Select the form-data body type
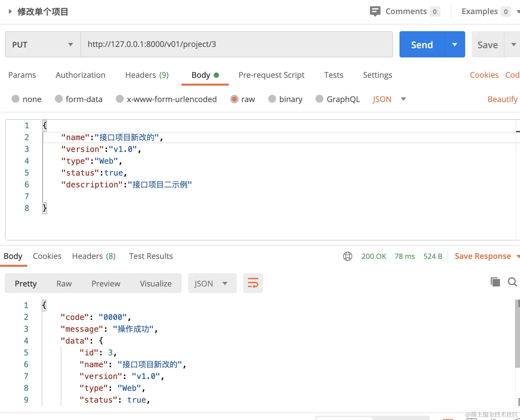520x420 pixels. point(59,99)
